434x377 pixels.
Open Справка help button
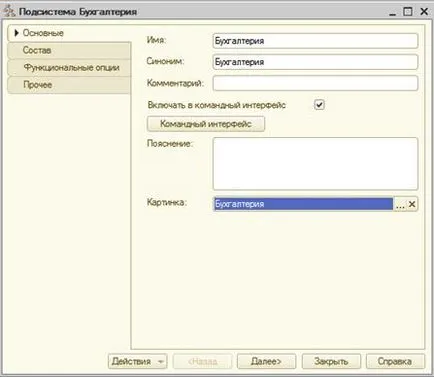(x=395, y=361)
